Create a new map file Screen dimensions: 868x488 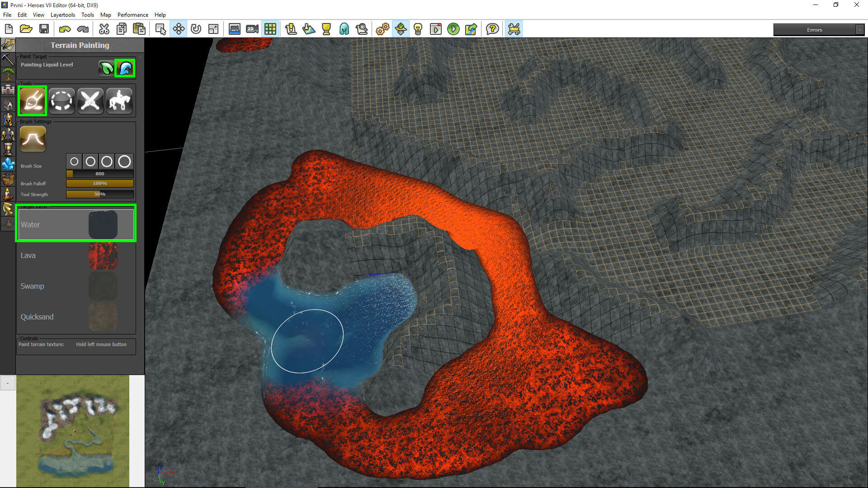[x=9, y=29]
